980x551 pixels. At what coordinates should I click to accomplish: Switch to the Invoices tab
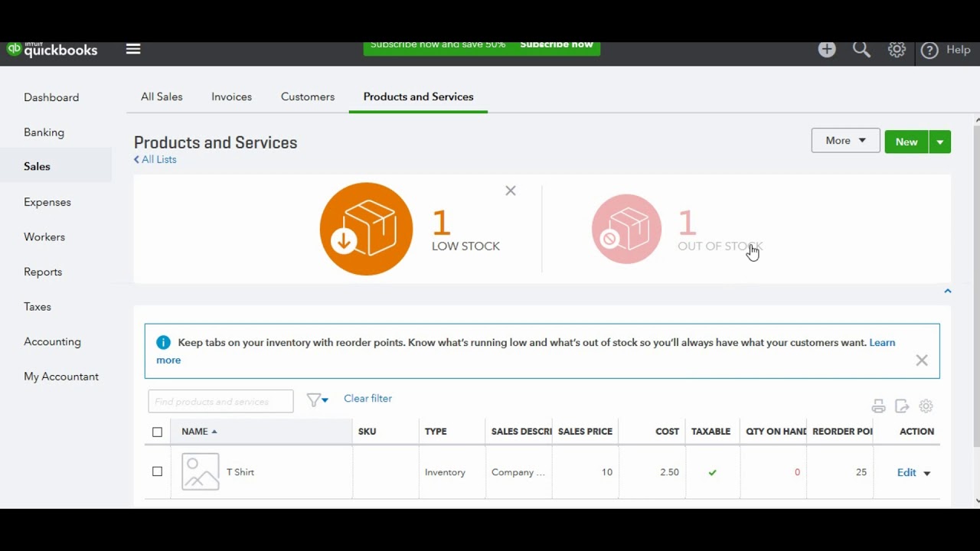[x=232, y=96]
